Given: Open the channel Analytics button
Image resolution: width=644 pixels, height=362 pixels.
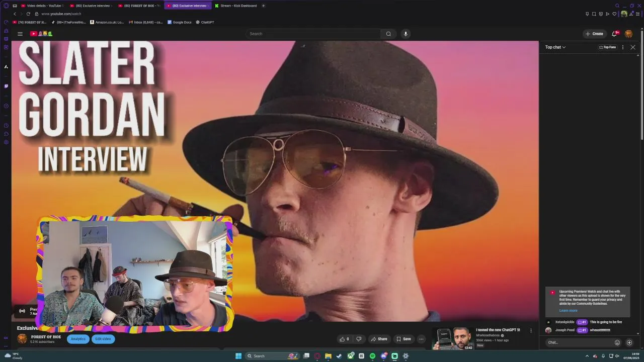Looking at the screenshot, I should pyautogui.click(x=78, y=339).
